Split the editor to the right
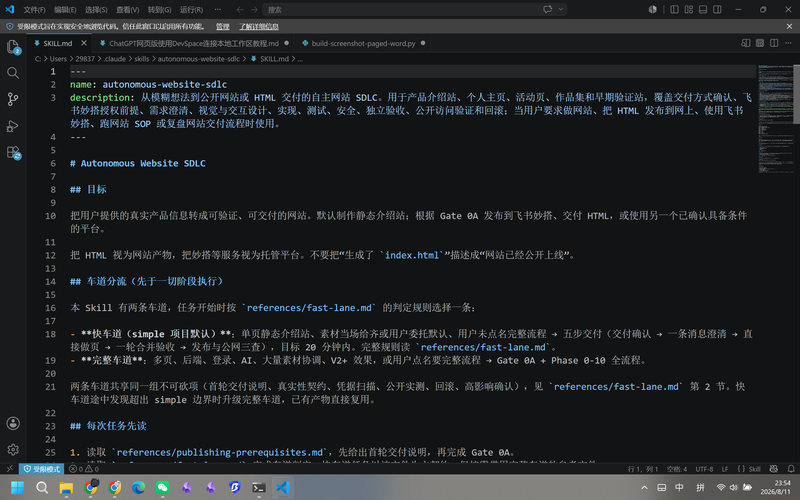 pos(774,43)
